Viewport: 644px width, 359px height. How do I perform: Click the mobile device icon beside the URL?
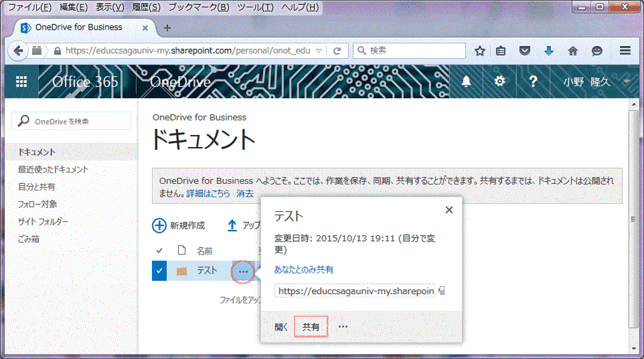(x=442, y=291)
